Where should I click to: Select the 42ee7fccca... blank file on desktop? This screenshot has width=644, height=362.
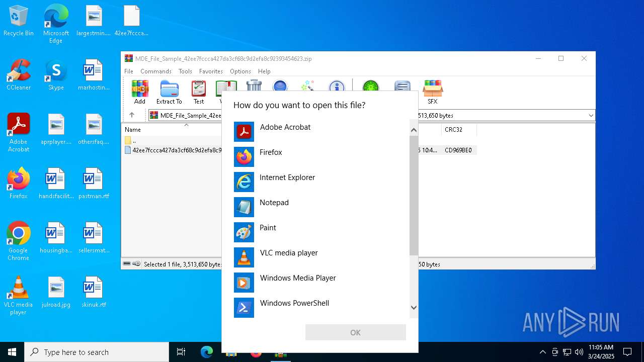(131, 21)
